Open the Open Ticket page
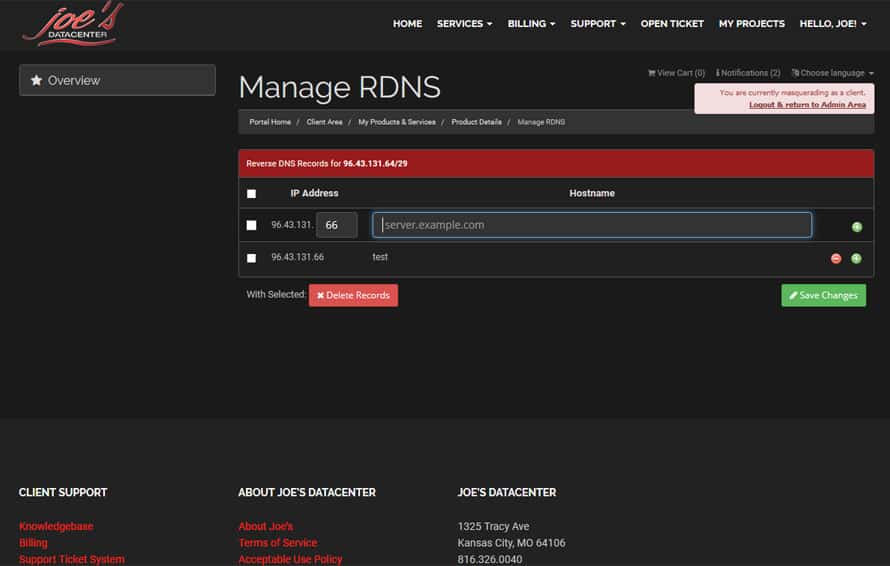890x566 pixels. click(x=672, y=24)
